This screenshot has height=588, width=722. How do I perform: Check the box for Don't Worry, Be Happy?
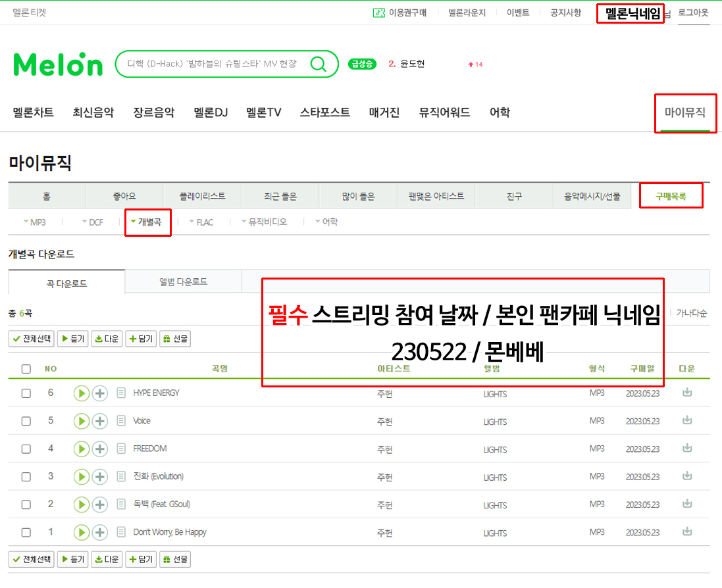pos(26,532)
